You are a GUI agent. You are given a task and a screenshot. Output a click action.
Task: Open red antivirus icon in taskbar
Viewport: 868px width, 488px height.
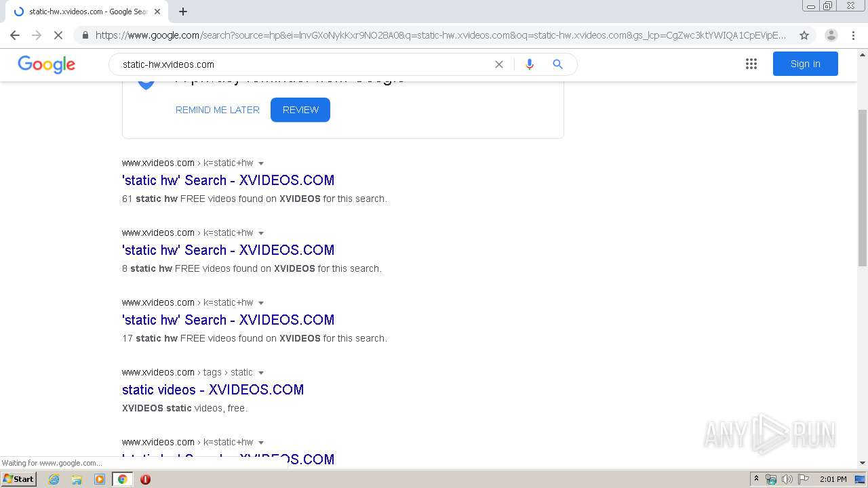(145, 479)
